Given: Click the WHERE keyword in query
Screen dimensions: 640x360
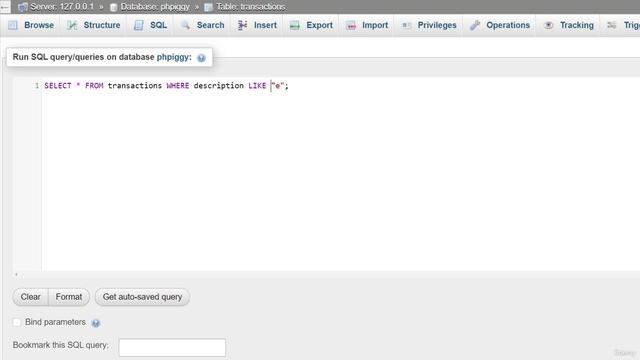Looking at the screenshot, I should (x=178, y=86).
